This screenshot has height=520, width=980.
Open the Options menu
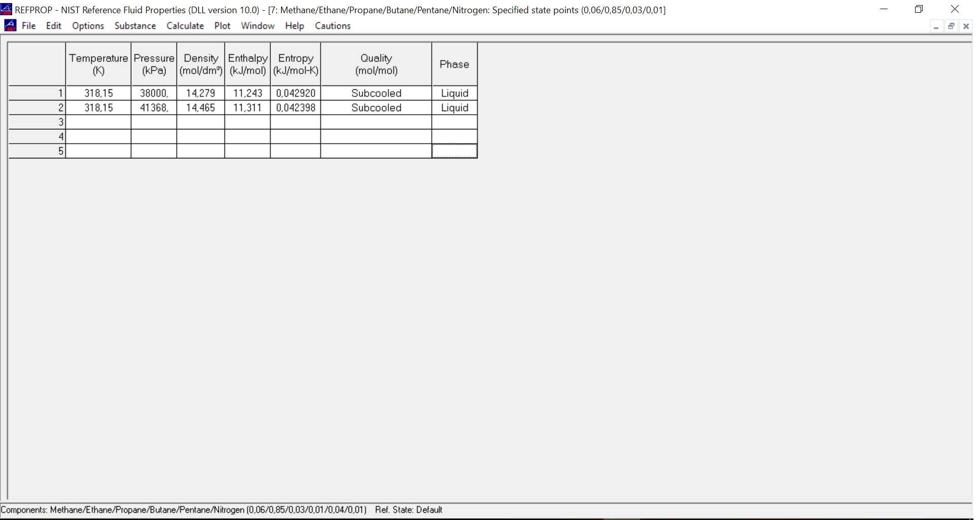[88, 26]
